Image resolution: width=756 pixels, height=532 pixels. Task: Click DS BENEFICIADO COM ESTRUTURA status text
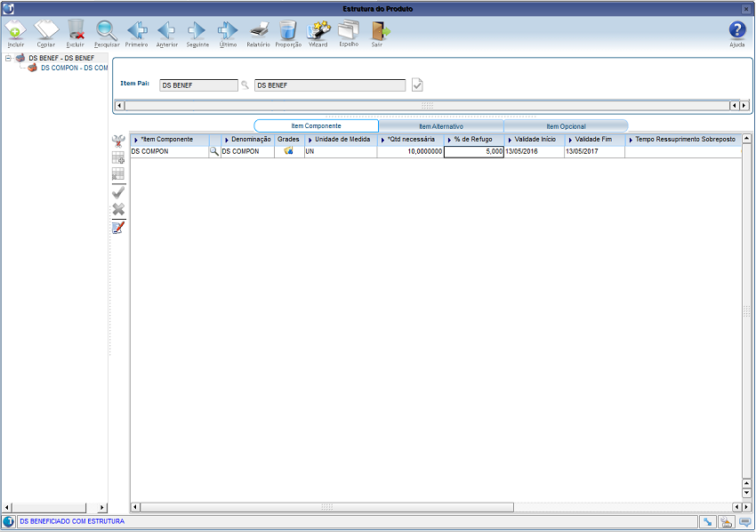(72, 521)
